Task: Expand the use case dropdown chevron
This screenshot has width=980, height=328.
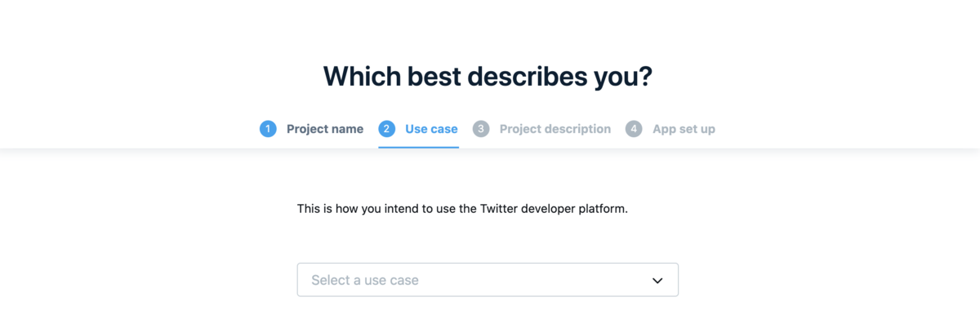Action: tap(657, 281)
